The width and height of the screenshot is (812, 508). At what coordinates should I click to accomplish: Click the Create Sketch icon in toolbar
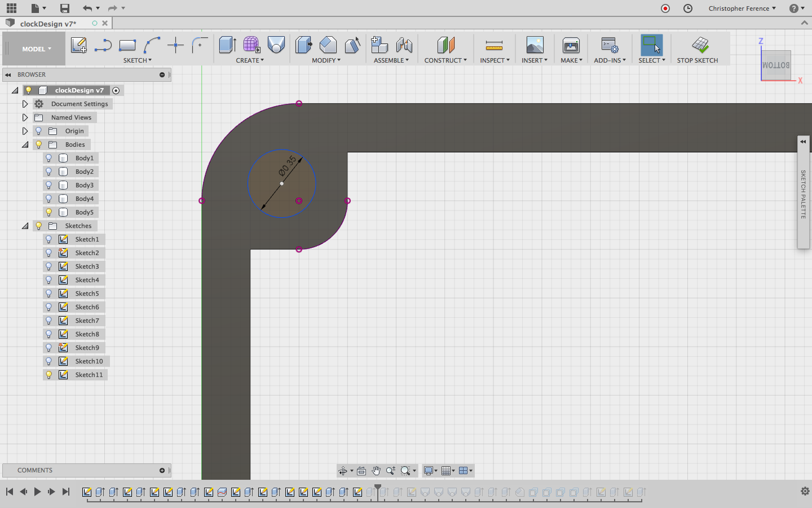[x=78, y=45]
